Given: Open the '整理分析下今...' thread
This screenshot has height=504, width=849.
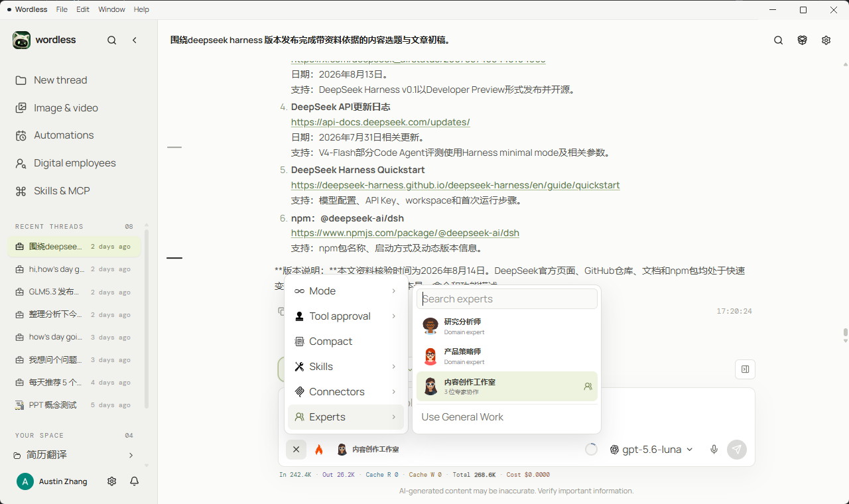Looking at the screenshot, I should [74, 314].
